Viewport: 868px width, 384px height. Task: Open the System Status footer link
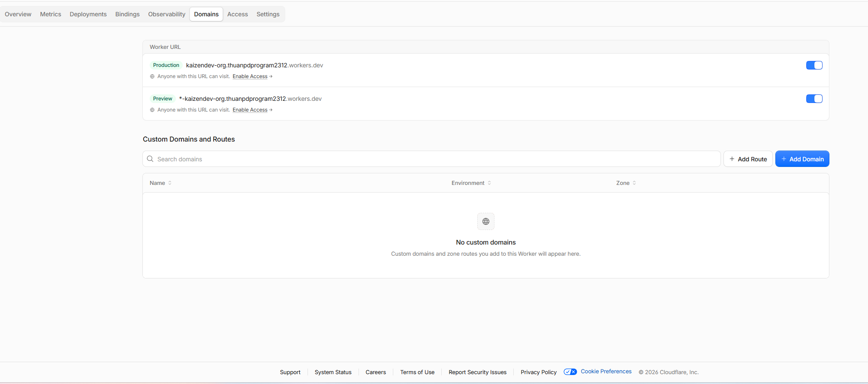coord(333,372)
